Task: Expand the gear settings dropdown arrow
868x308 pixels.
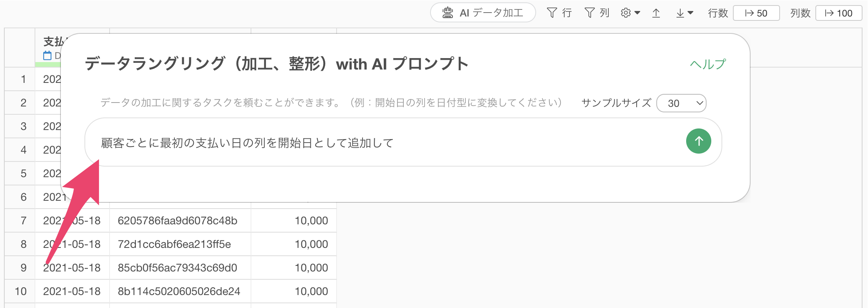Action: pyautogui.click(x=637, y=13)
